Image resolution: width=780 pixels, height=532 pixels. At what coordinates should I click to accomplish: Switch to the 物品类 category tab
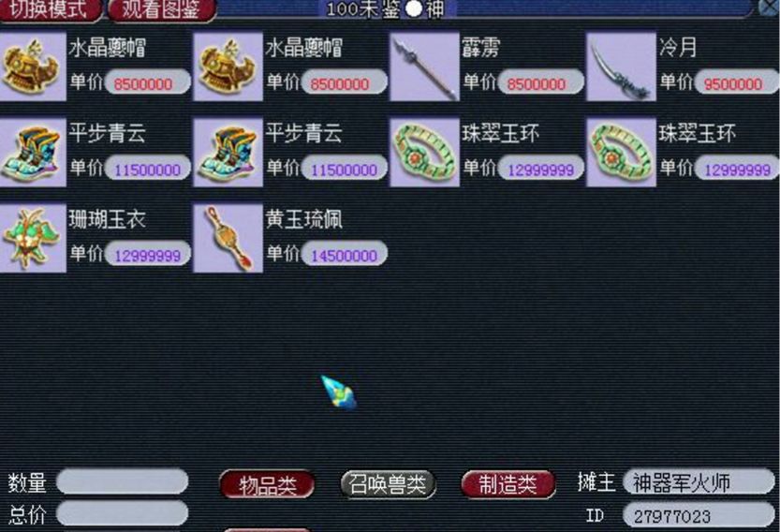[267, 484]
